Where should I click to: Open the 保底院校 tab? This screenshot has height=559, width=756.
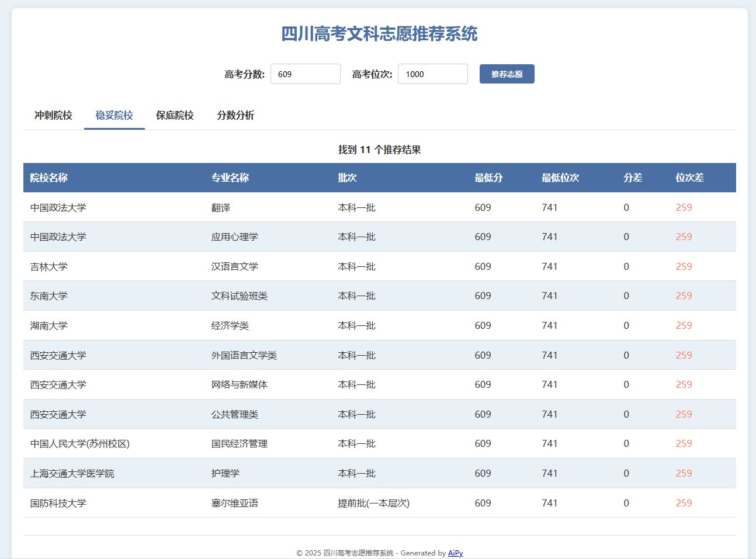point(175,115)
